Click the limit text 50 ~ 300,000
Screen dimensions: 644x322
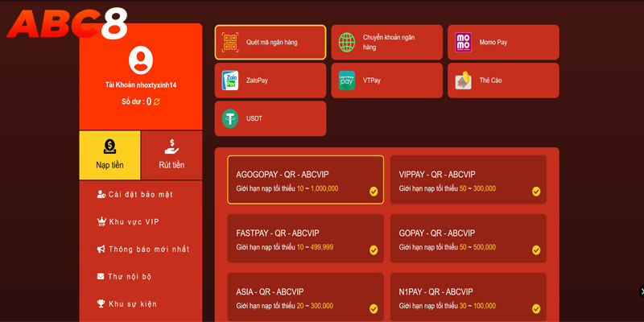477,188
